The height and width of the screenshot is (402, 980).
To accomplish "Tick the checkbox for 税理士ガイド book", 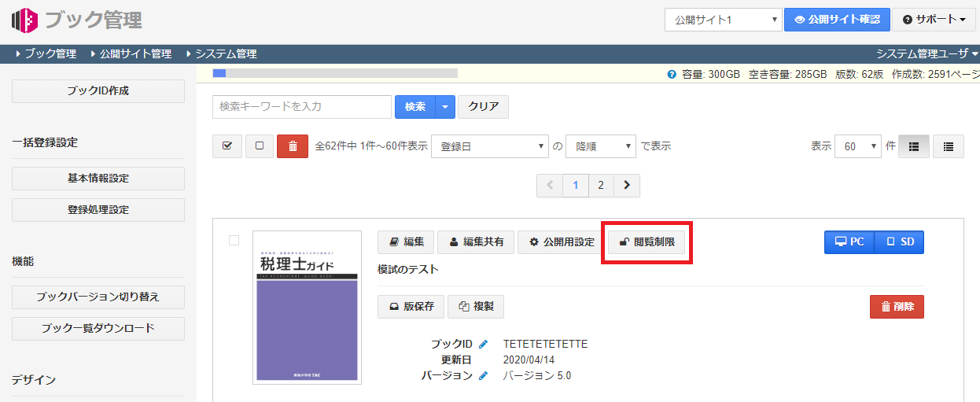I will tap(234, 241).
